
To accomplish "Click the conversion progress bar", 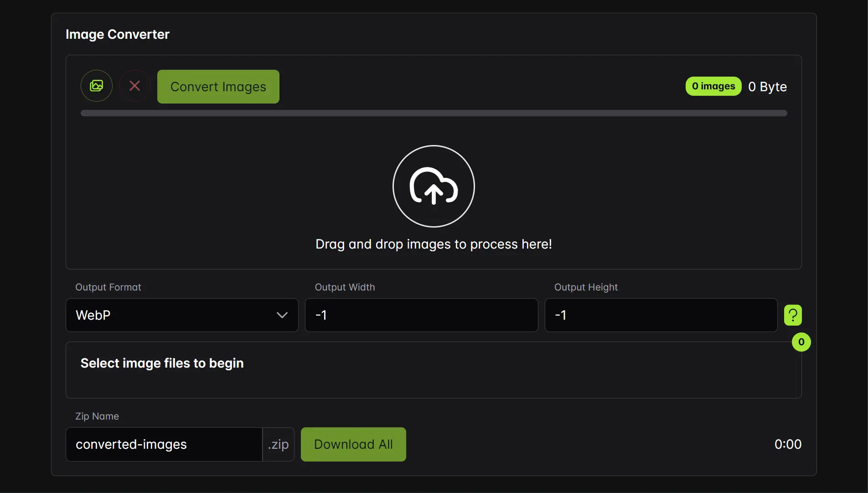I will point(434,113).
